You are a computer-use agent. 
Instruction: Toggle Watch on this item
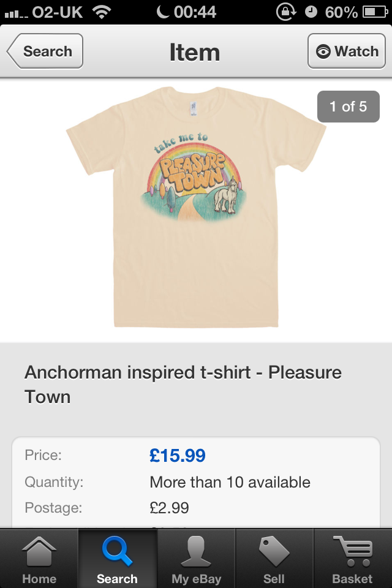click(x=347, y=51)
